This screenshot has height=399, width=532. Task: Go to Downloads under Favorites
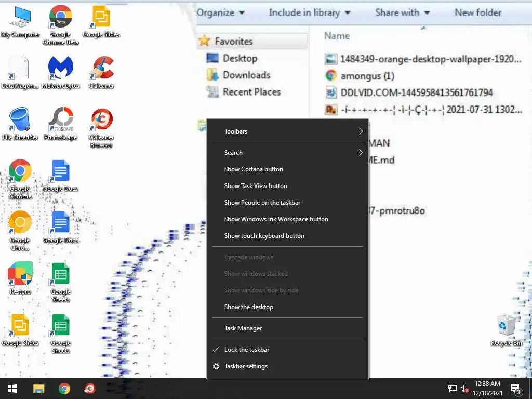(x=238, y=75)
